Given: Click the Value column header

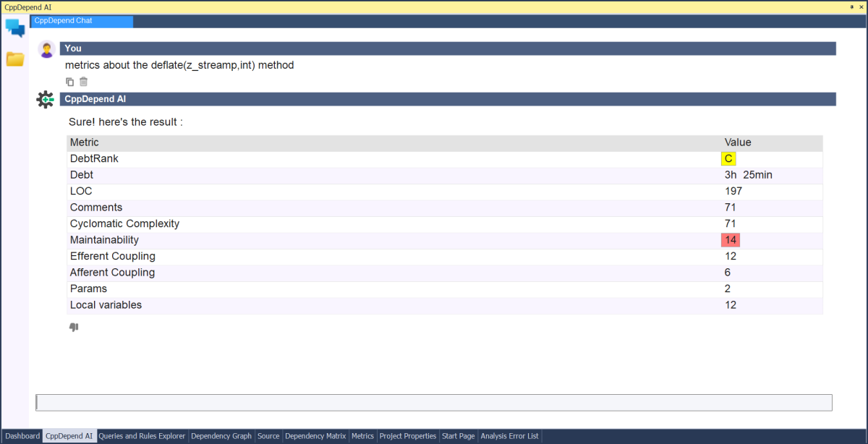Looking at the screenshot, I should point(738,142).
